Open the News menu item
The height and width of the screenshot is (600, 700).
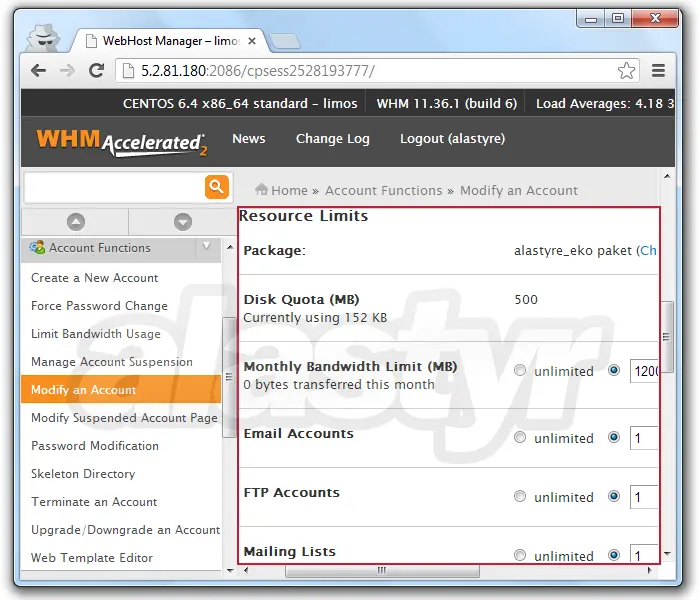tap(248, 139)
